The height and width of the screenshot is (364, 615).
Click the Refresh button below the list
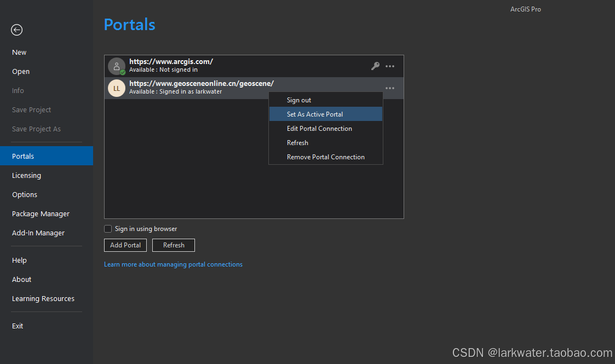pyautogui.click(x=174, y=245)
